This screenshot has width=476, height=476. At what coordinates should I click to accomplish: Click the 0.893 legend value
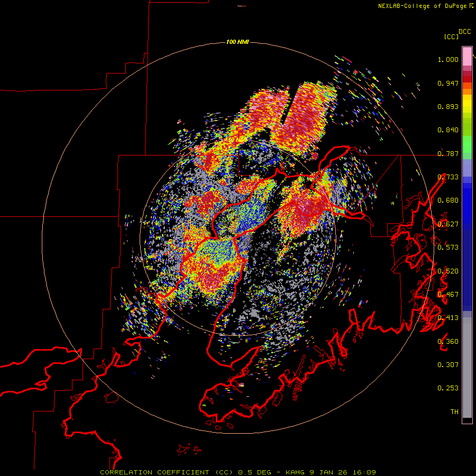pos(448,106)
